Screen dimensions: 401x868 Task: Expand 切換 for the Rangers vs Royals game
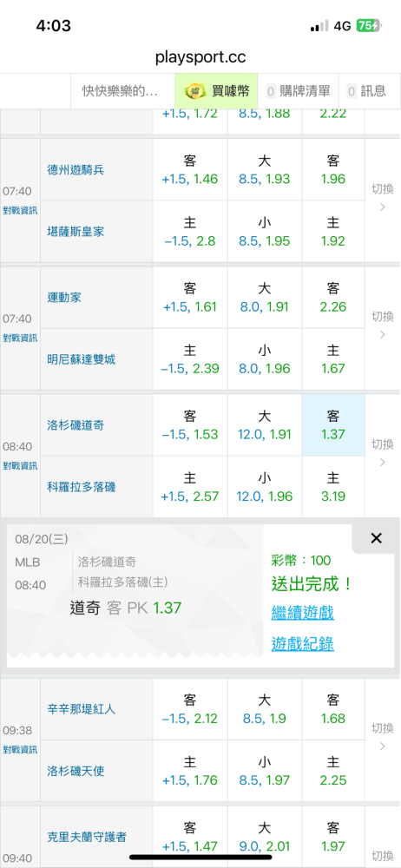pyautogui.click(x=382, y=198)
